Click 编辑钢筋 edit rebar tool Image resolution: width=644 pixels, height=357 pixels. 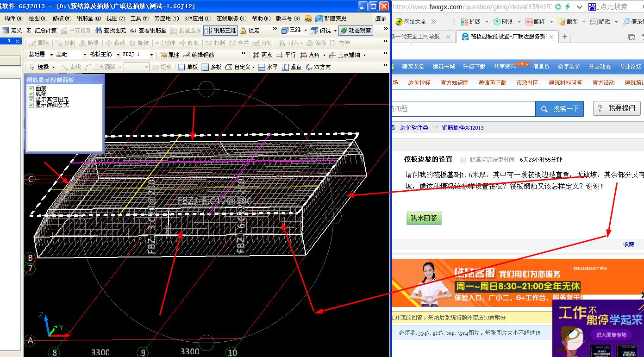[x=199, y=55]
